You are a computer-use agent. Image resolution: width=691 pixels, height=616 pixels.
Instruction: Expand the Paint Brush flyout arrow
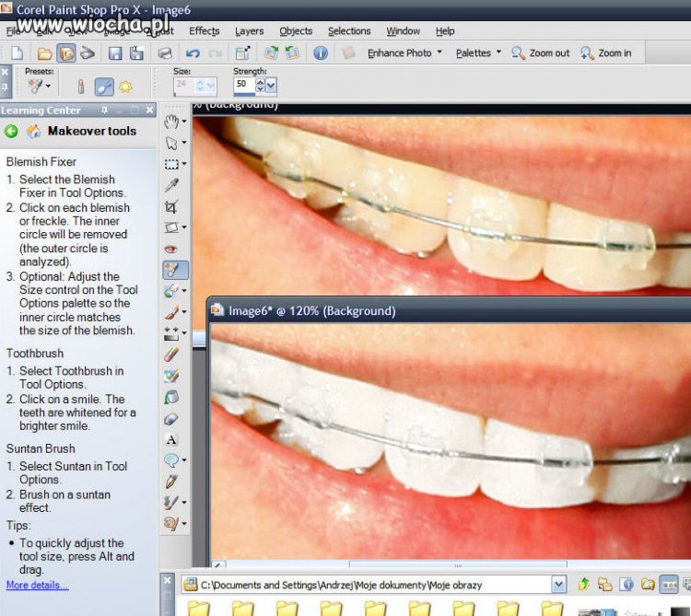[184, 312]
